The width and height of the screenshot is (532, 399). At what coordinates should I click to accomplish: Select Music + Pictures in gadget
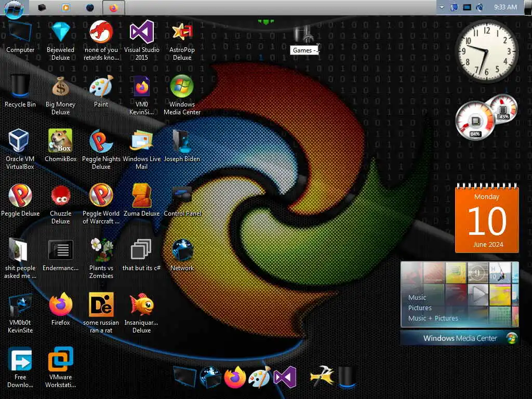click(433, 318)
